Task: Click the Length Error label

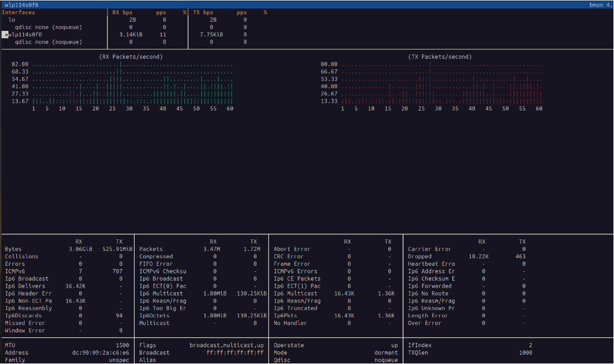Action: pos(428,316)
